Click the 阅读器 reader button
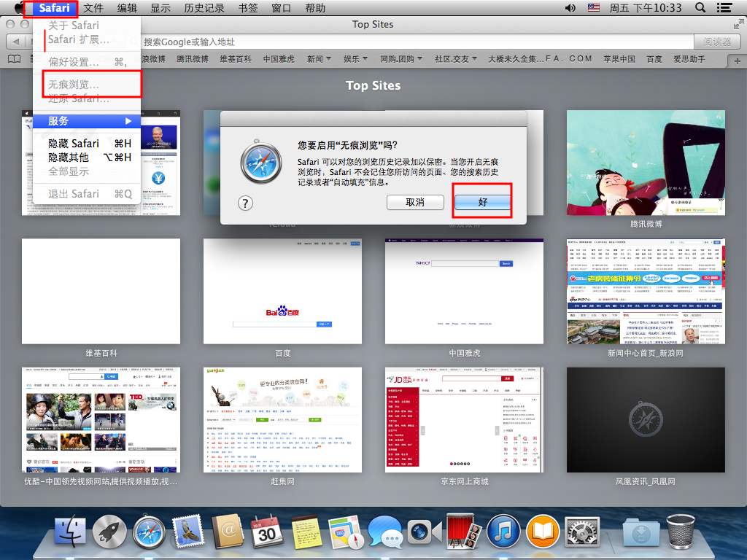747x560 pixels. coord(717,42)
